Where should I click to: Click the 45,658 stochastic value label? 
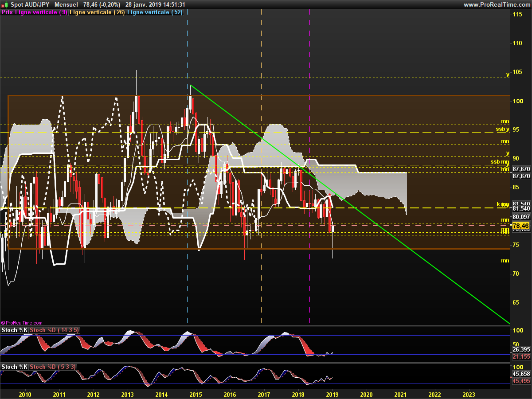click(x=521, y=374)
